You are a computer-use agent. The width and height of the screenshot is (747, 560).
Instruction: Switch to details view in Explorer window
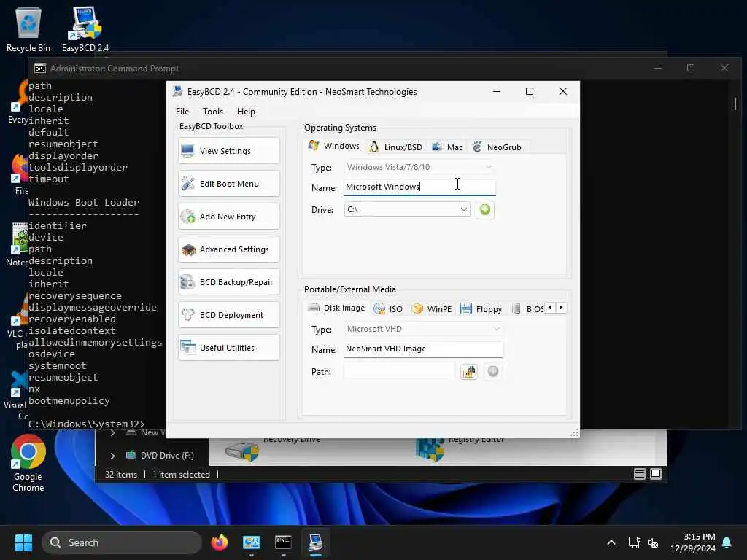640,474
